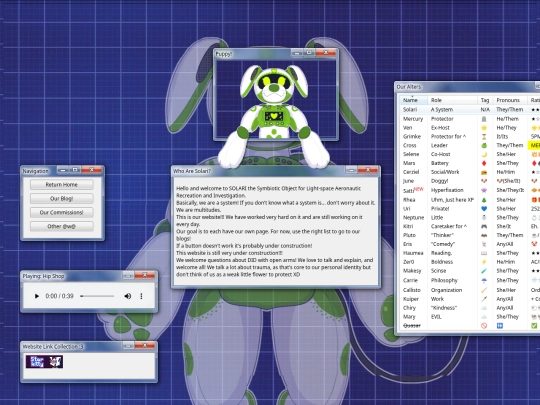Click Callisto's broom tag icon
The height and width of the screenshot is (405, 540).
[484, 290]
